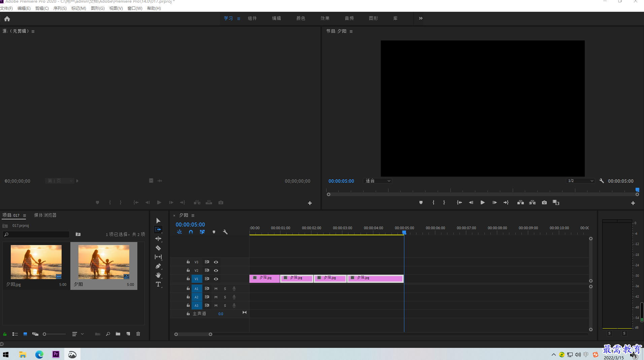The image size is (644, 360).
Task: Select the Pen tool
Action: coord(158,266)
